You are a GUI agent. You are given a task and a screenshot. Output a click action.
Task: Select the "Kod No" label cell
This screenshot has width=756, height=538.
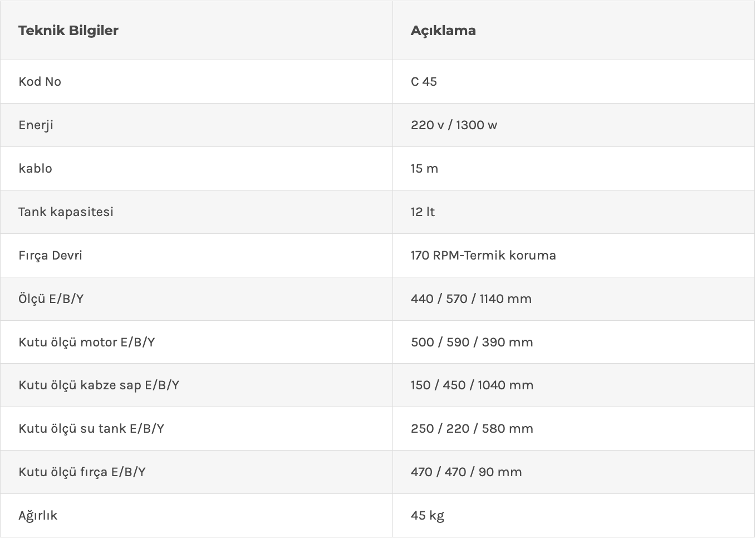click(x=40, y=82)
